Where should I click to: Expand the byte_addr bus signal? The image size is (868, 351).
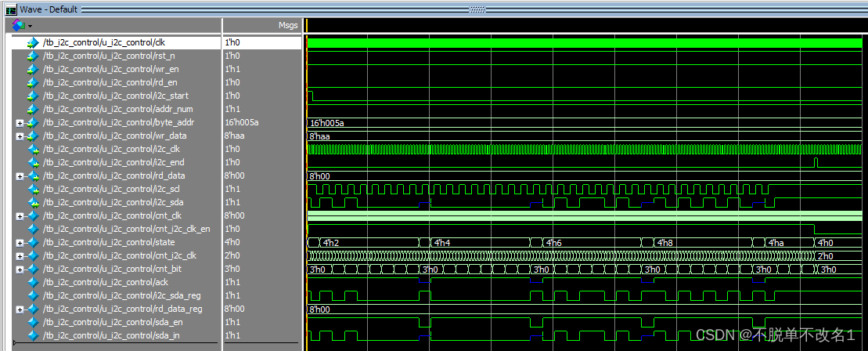(x=20, y=122)
